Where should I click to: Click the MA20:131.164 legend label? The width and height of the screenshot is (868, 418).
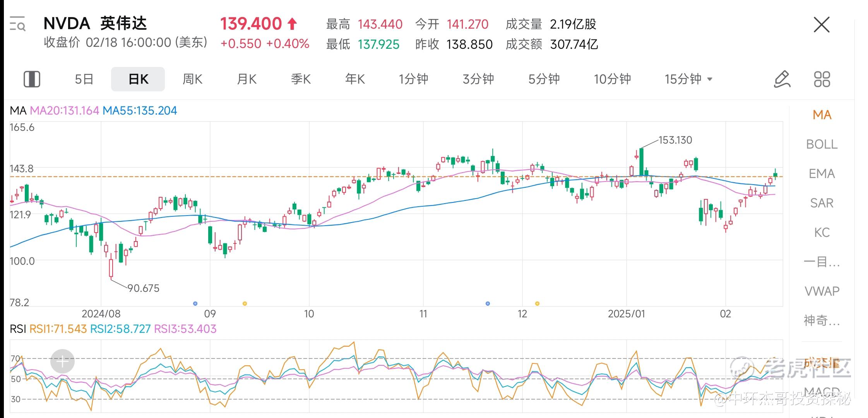pos(64,111)
